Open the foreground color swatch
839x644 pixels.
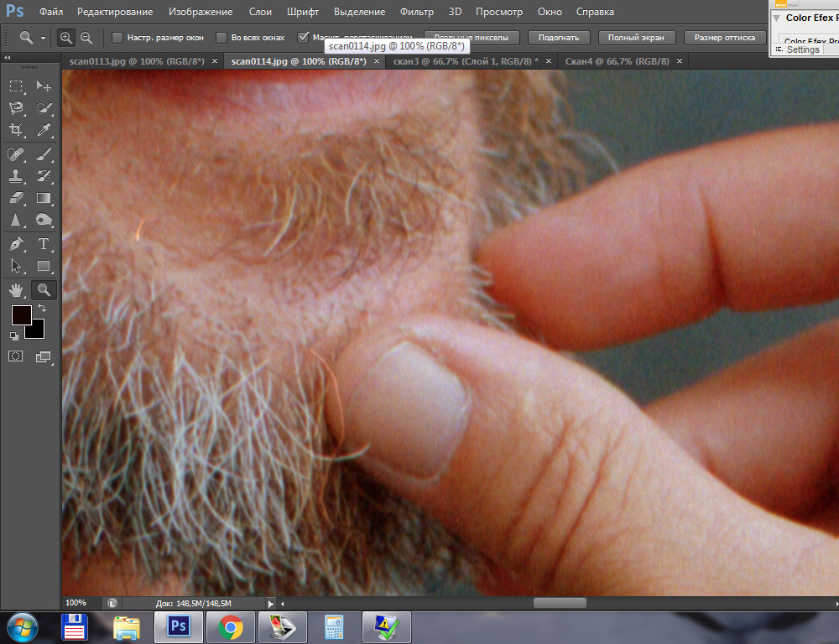coord(20,315)
